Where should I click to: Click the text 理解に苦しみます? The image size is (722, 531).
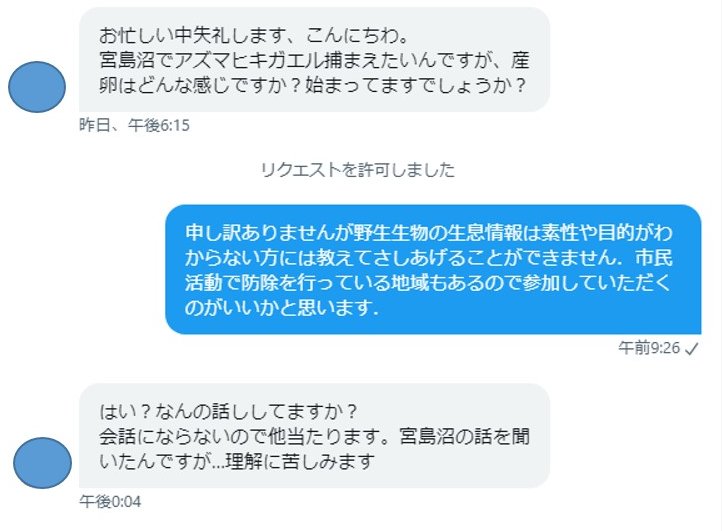pos(299,461)
